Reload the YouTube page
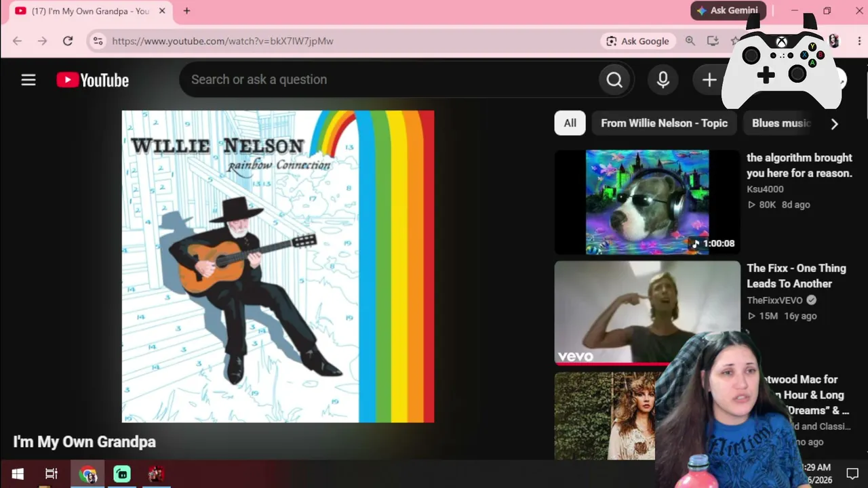This screenshot has height=488, width=868. (x=68, y=41)
